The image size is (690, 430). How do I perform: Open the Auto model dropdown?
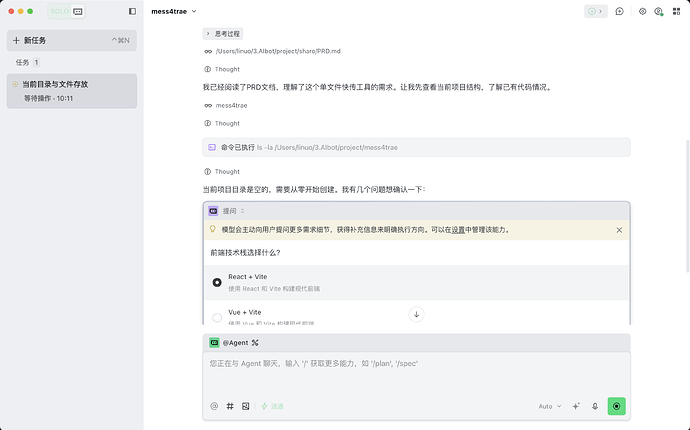[550, 406]
